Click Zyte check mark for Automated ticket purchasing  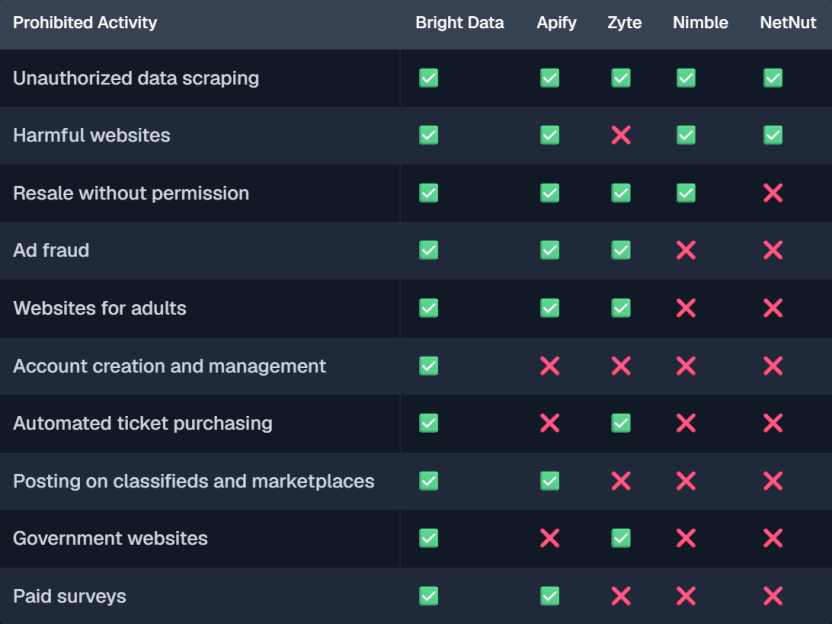click(621, 423)
